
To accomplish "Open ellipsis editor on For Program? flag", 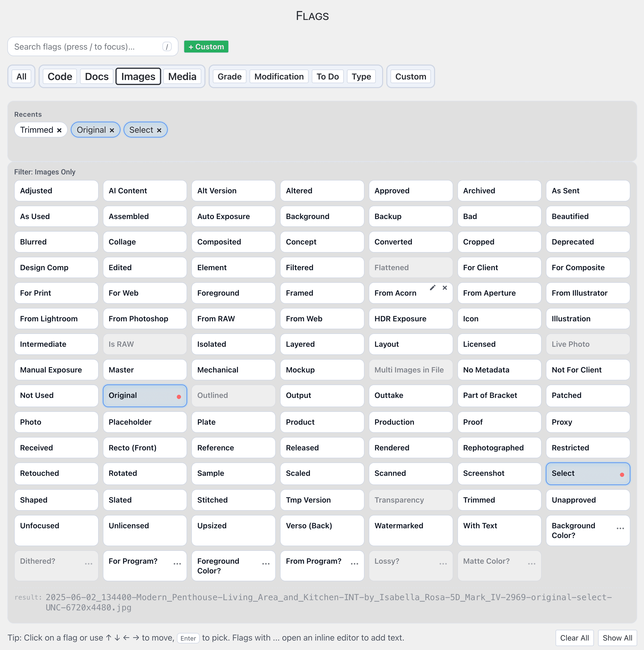I will [x=177, y=564].
